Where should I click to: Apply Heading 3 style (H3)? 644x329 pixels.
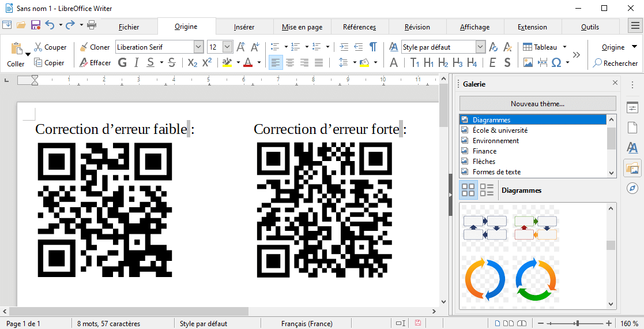pos(458,62)
